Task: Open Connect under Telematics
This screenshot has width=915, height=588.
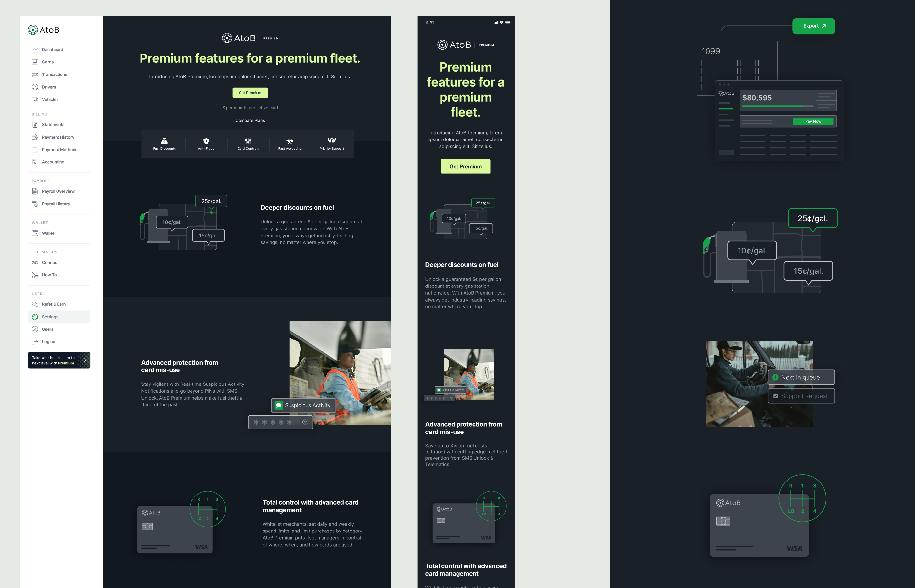Action: [x=35, y=262]
